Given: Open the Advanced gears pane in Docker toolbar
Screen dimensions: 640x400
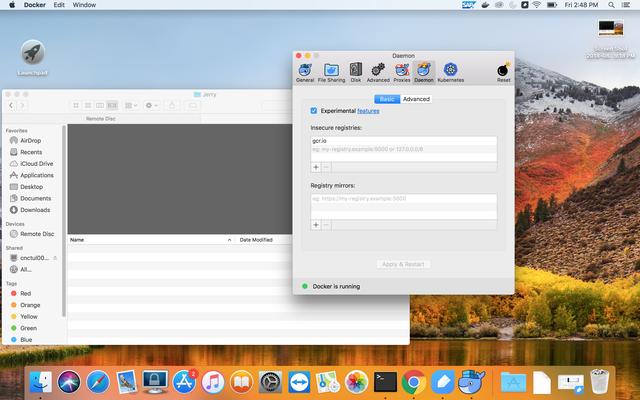Looking at the screenshot, I should 378,73.
